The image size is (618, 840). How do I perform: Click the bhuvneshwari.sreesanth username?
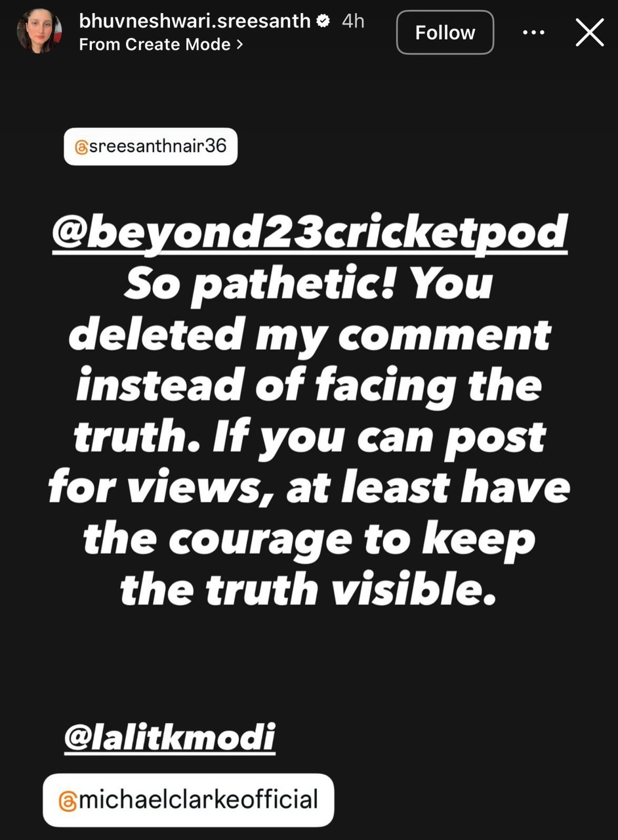[x=194, y=21]
